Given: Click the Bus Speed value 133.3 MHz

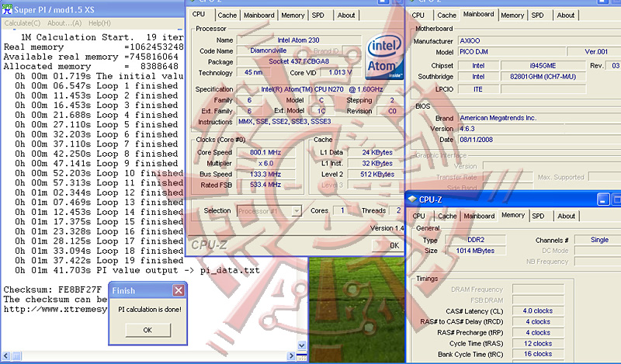Looking at the screenshot, I should [265, 175].
